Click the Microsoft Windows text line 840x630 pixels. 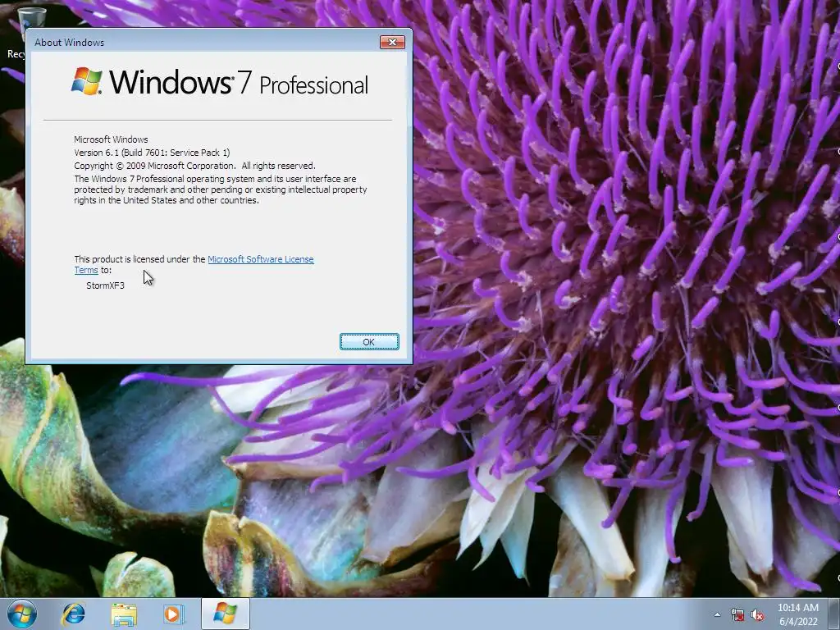pyautogui.click(x=111, y=139)
